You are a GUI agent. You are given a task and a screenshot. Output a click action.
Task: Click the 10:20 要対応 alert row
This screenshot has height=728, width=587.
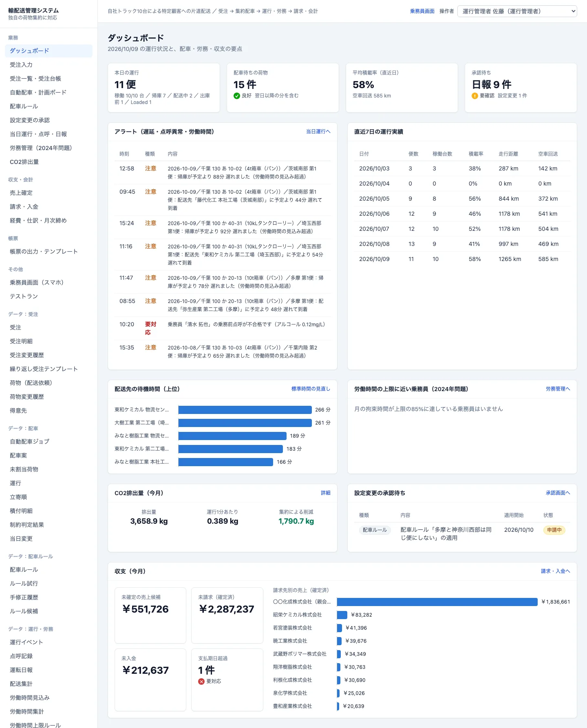223,328
